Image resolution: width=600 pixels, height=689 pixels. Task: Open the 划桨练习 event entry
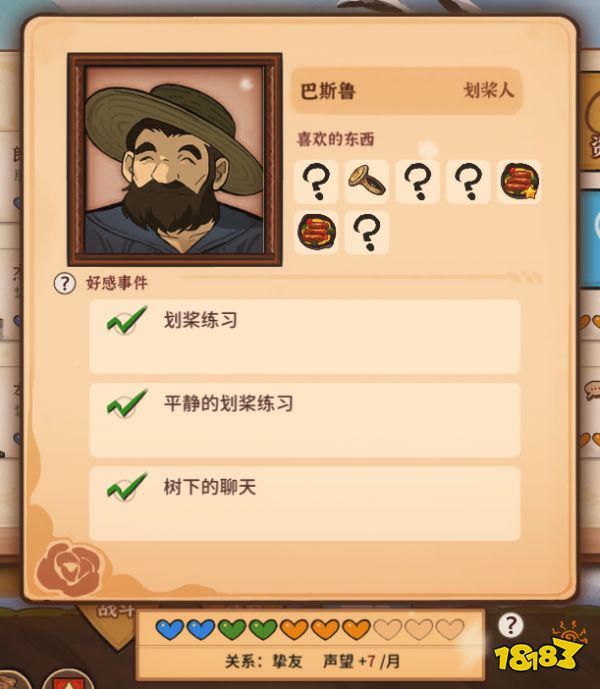click(305, 337)
